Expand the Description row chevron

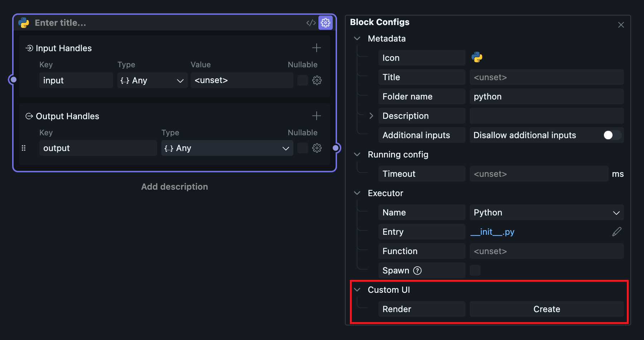(x=371, y=116)
